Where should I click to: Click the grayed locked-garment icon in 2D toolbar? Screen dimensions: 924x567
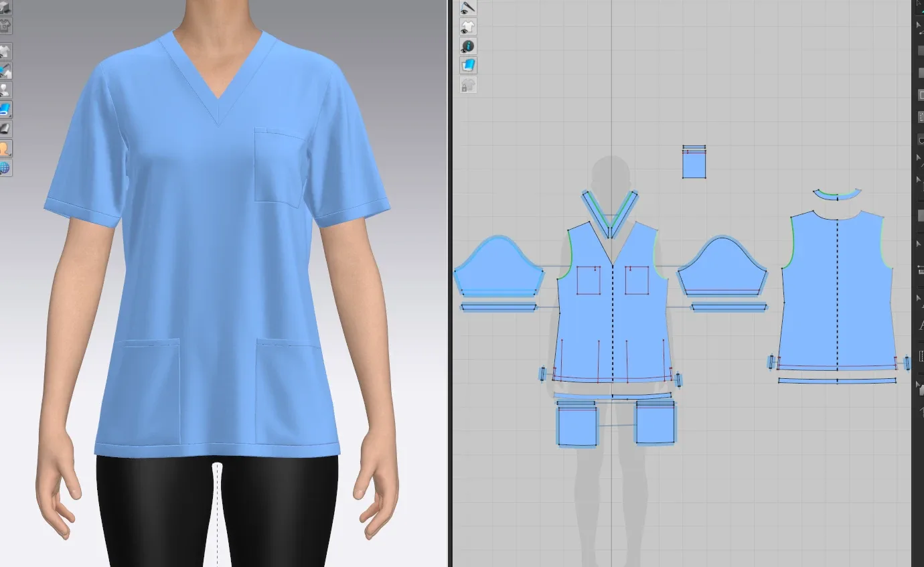[468, 83]
